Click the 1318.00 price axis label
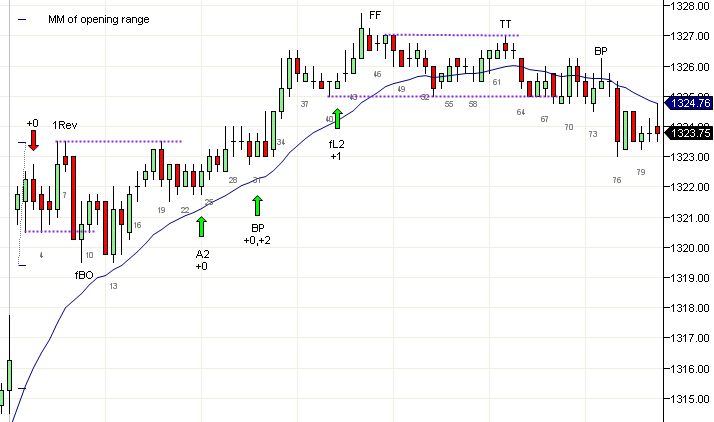The width and height of the screenshot is (714, 422). (690, 308)
